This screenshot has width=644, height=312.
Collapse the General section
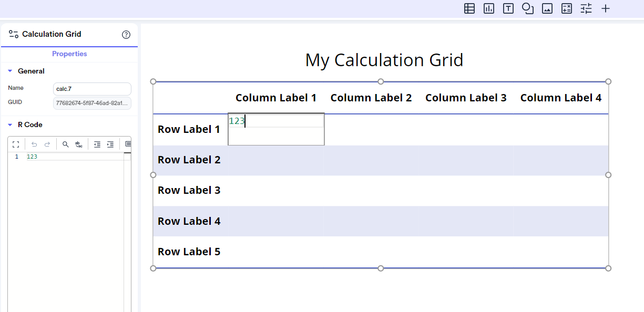[10, 71]
